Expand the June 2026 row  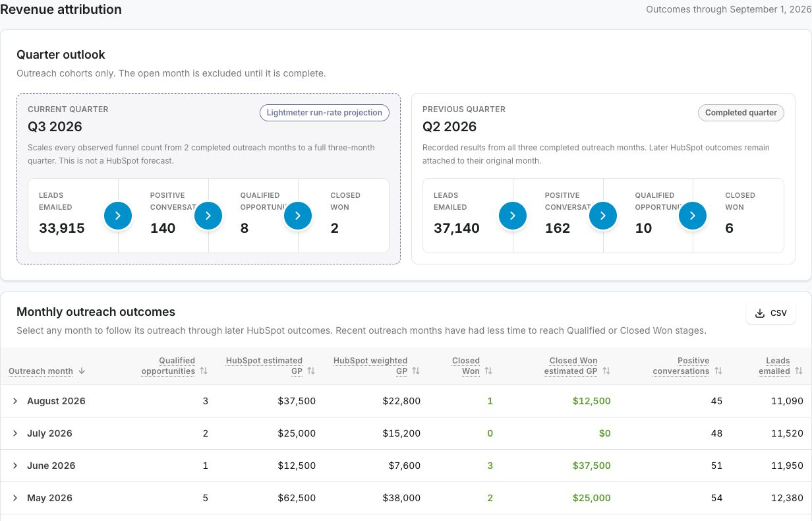click(x=15, y=466)
